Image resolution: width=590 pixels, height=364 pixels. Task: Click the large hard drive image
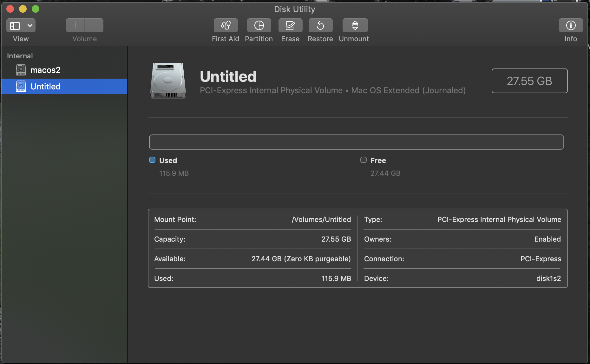(168, 81)
